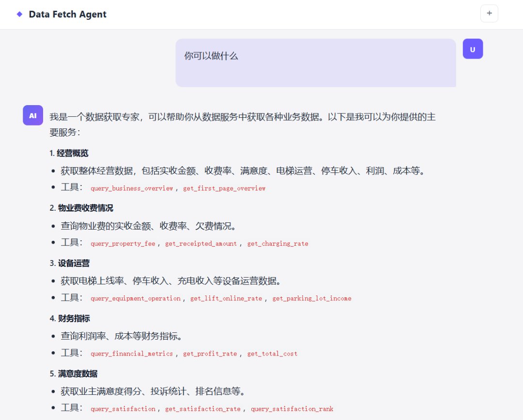
Task: Click the tool name get_total_cost
Action: (272, 354)
